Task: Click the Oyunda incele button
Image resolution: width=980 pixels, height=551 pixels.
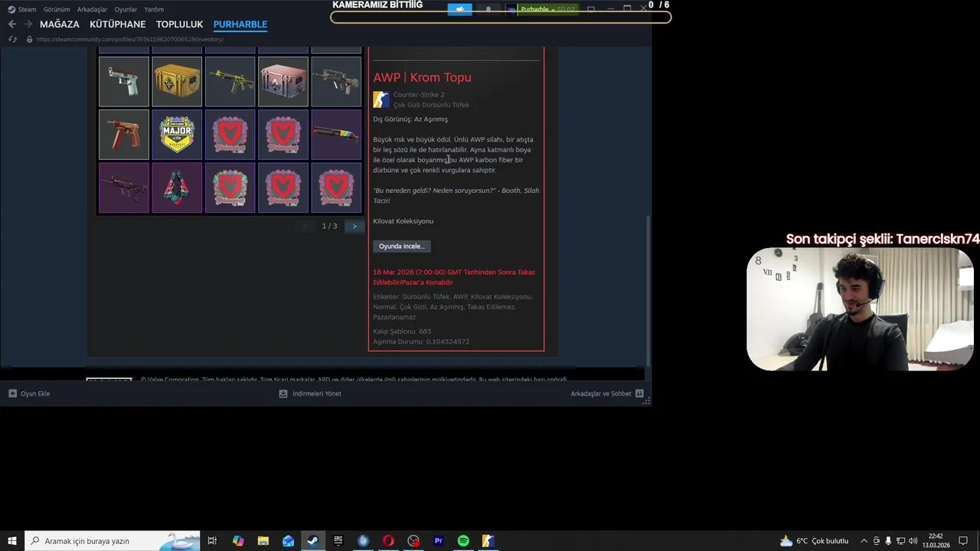Action: (x=401, y=246)
